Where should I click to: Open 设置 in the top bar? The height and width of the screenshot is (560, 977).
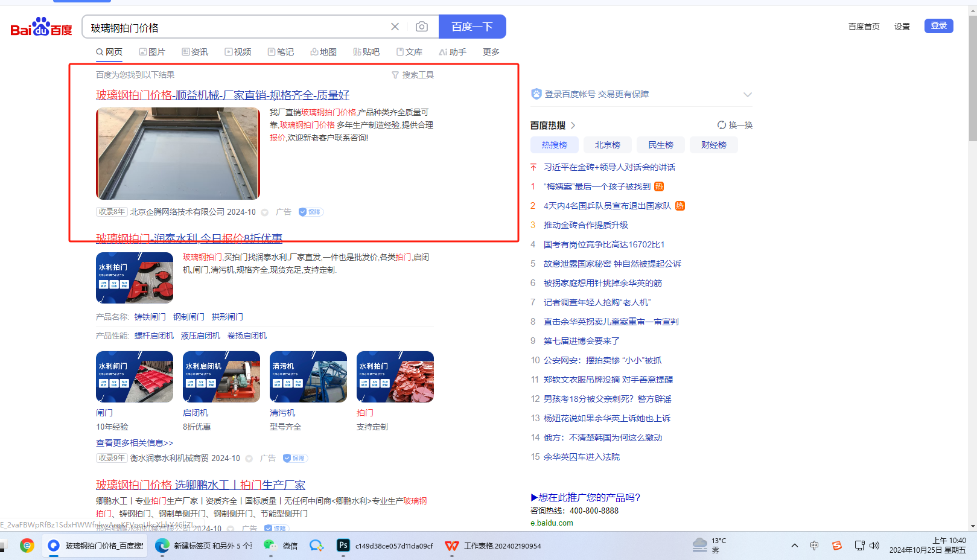902,27
